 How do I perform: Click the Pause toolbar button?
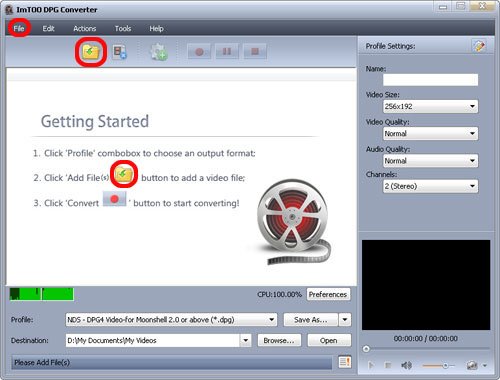click(227, 51)
